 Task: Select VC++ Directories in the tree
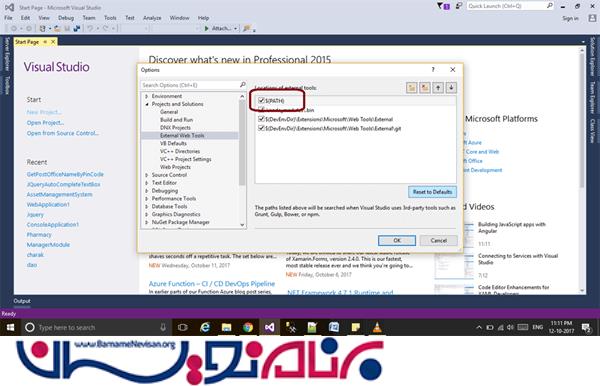[180, 151]
